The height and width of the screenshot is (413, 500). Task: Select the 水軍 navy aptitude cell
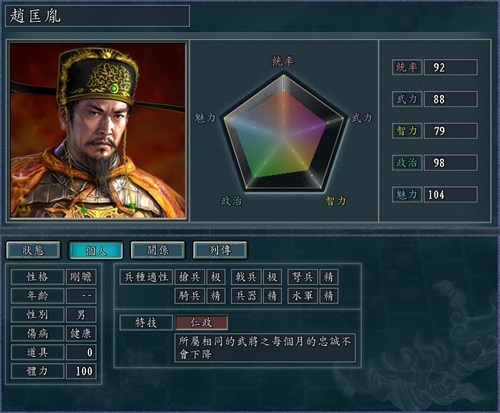click(302, 296)
